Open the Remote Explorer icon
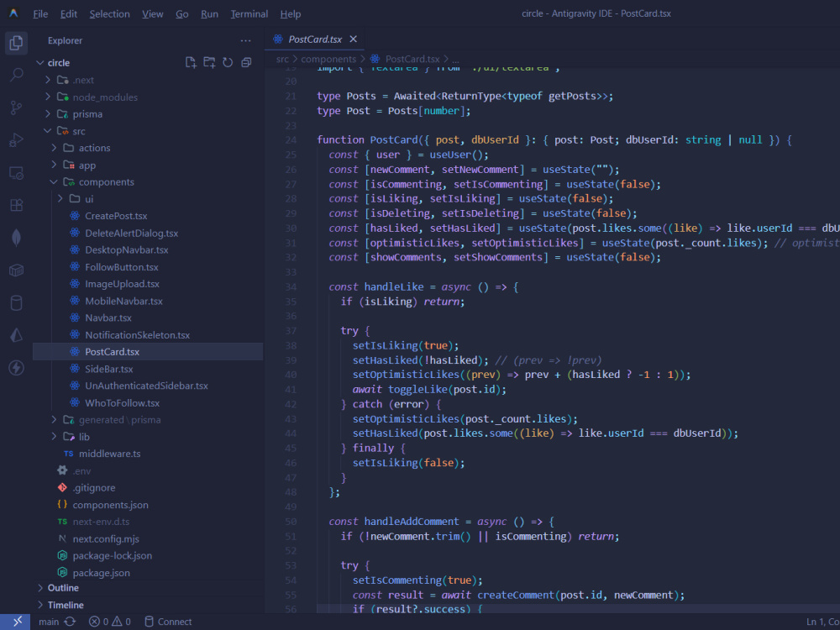 click(16, 173)
